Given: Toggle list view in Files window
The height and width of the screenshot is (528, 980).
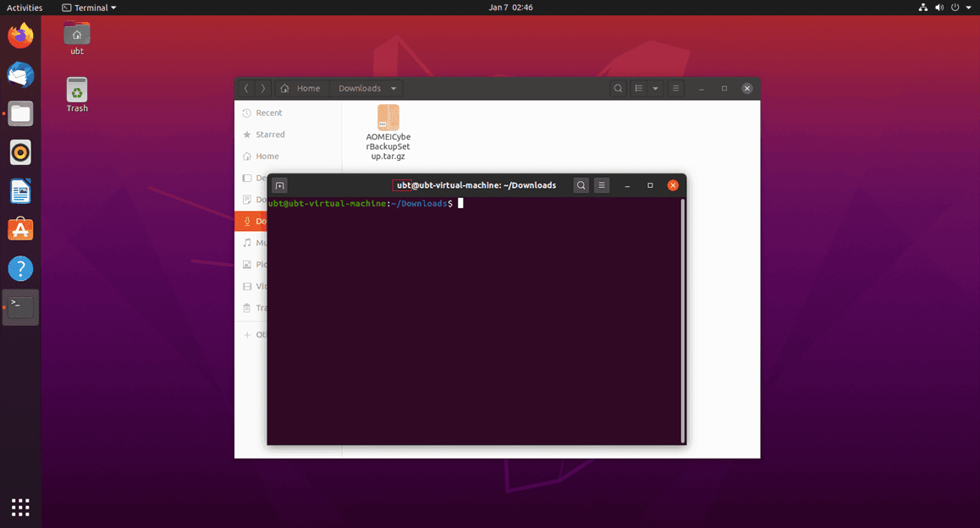Looking at the screenshot, I should (639, 88).
